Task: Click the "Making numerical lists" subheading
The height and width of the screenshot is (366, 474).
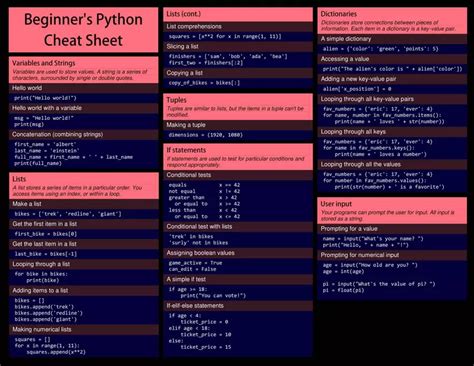Action: [x=42, y=329]
